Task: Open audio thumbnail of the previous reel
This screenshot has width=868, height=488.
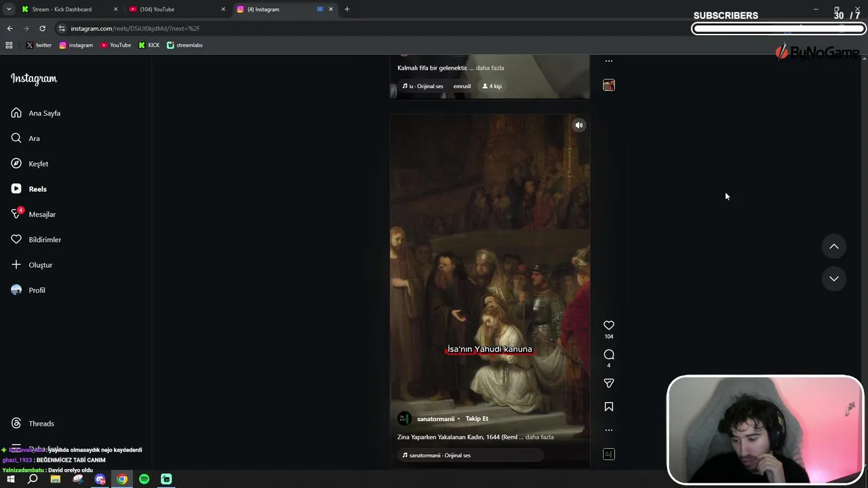Action: point(609,85)
